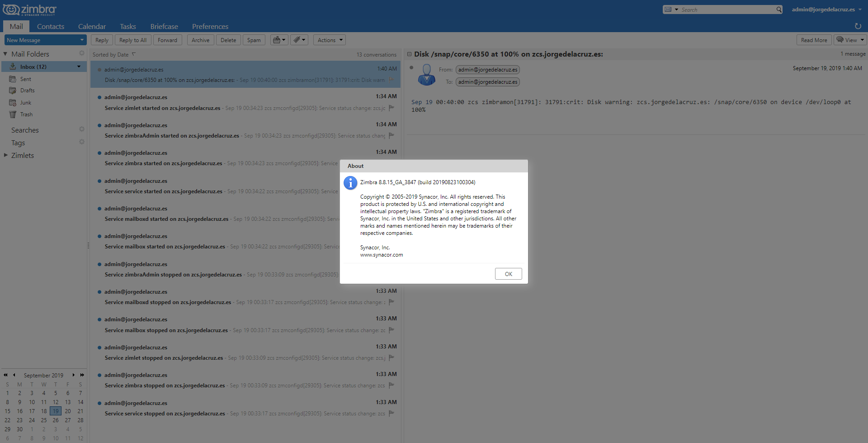
Task: Open the Searches gear options
Action: pos(82,129)
